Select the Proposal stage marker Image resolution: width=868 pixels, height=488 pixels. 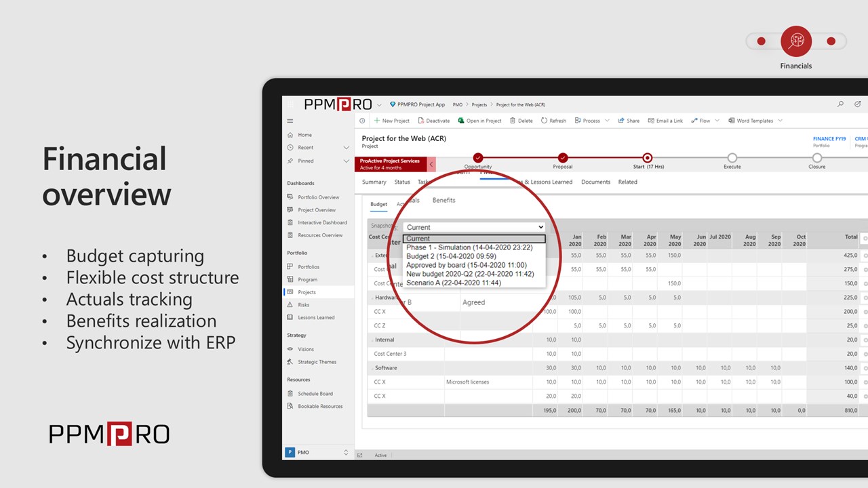(x=563, y=157)
